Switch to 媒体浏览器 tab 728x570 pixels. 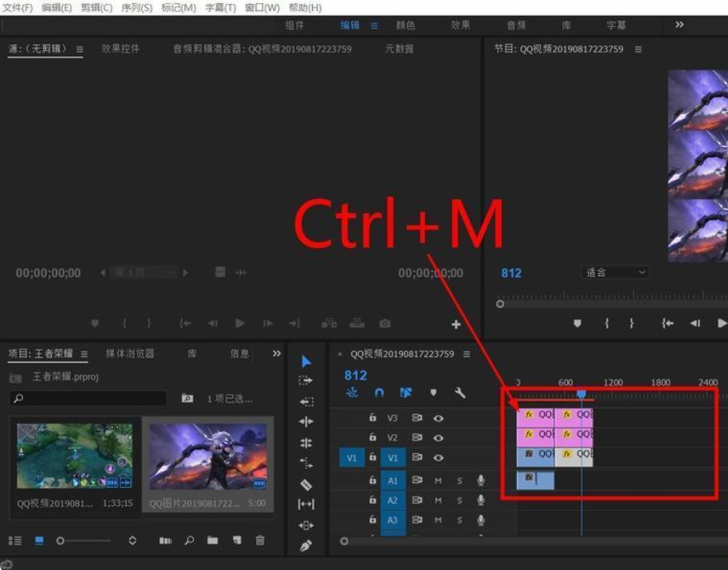point(130,354)
